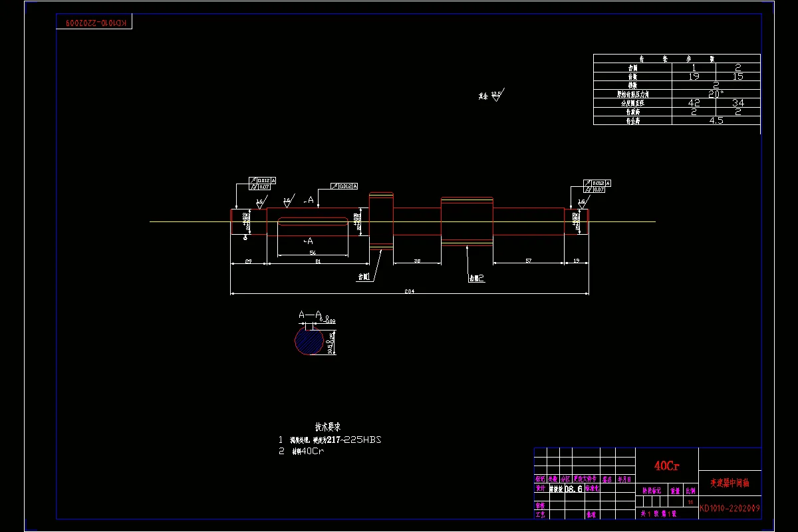798x532 pixels.
Task: Select the "57" length dimension
Action: point(529,261)
